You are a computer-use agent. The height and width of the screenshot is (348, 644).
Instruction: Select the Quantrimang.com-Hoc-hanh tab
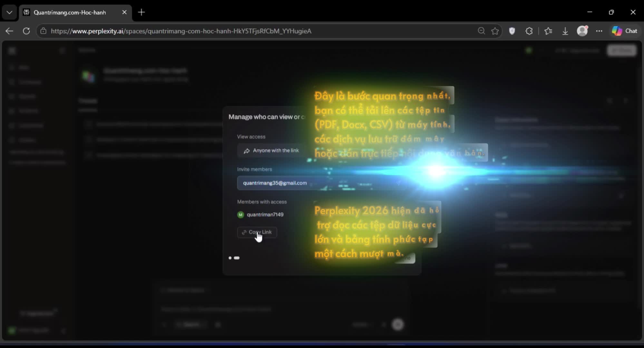point(75,13)
